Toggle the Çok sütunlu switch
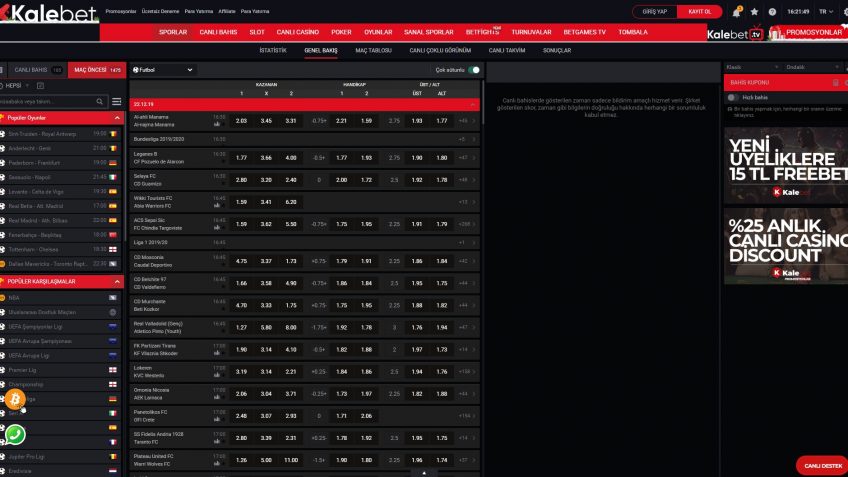 (x=474, y=70)
